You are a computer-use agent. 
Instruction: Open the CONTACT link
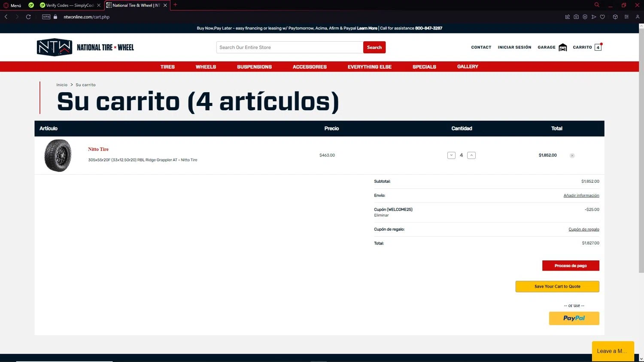click(x=481, y=47)
